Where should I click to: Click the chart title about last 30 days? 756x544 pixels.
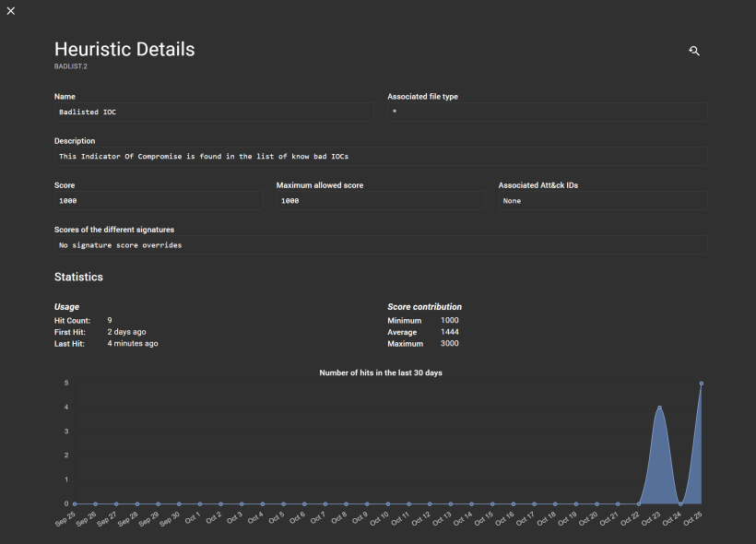[x=381, y=373]
